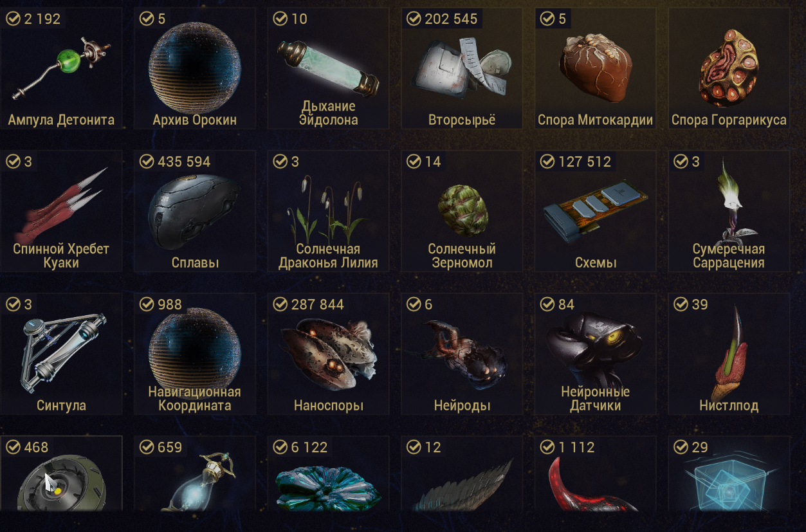Select the Солнечный Зерномол tile
The width and height of the screenshot is (806, 532).
(462, 211)
